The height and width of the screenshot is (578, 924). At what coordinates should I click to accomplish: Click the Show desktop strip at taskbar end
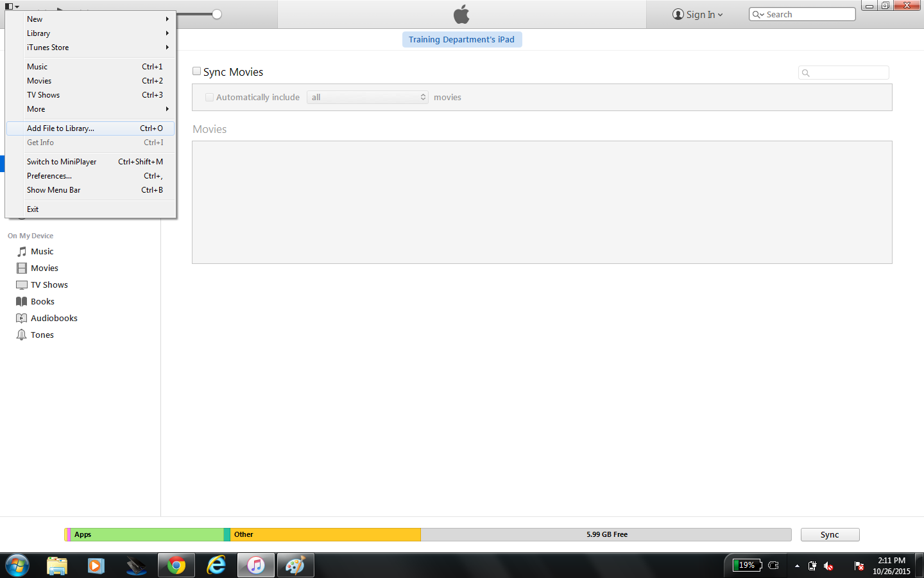click(x=920, y=566)
